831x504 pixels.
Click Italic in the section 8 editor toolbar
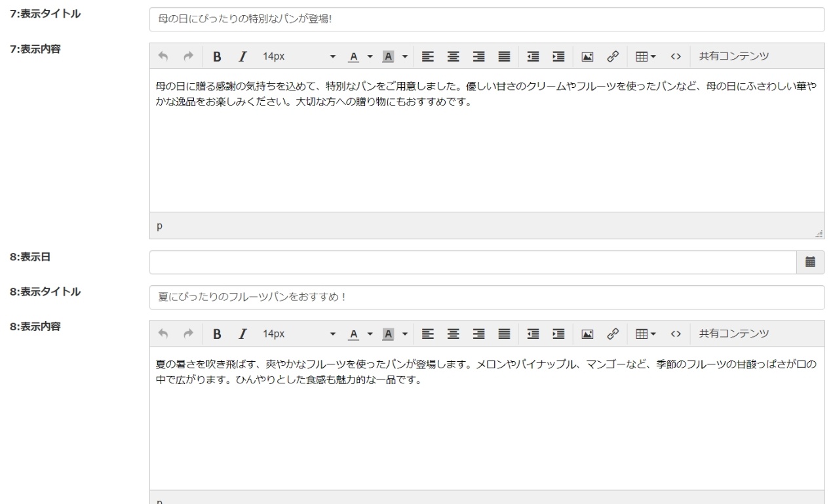[x=242, y=334]
